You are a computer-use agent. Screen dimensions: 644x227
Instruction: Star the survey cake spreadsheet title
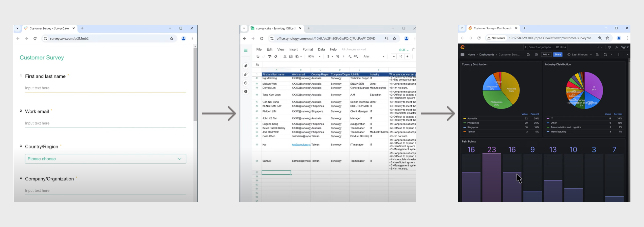413,49
